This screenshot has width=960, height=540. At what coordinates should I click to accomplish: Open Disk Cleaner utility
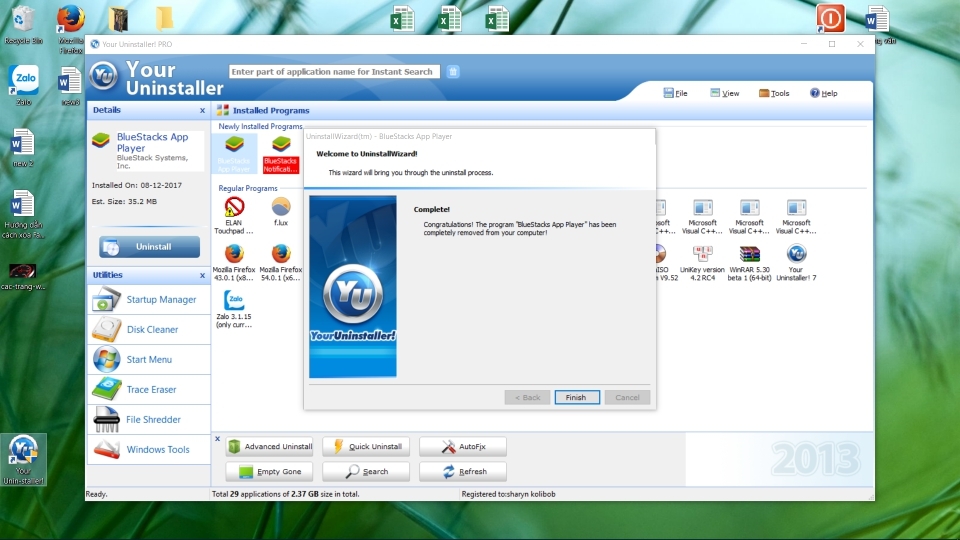coord(149,329)
